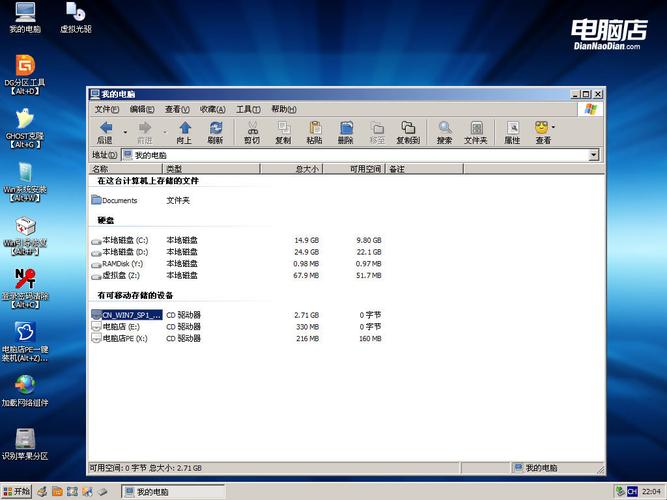
Task: Sort by 类型 column header
Action: [x=211, y=169]
